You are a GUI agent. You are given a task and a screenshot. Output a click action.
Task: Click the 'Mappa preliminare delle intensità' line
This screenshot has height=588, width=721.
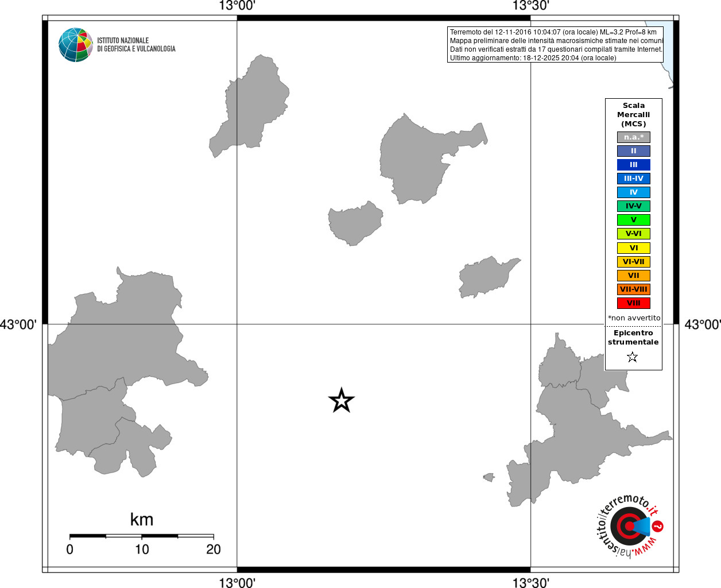(x=556, y=41)
